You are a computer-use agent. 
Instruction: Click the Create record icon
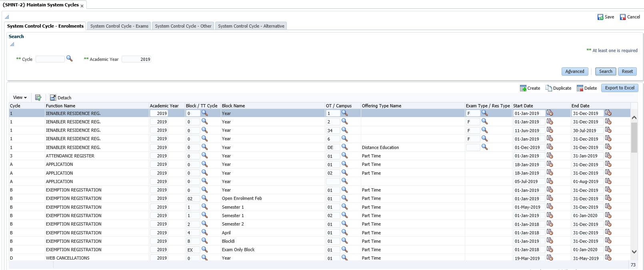[x=523, y=88]
